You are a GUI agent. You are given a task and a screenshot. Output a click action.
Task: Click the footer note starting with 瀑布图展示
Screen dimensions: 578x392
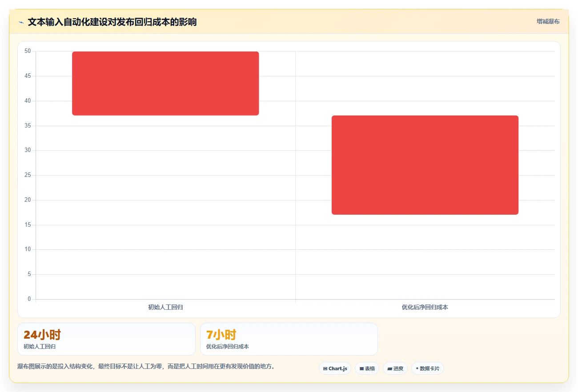[x=146, y=366]
